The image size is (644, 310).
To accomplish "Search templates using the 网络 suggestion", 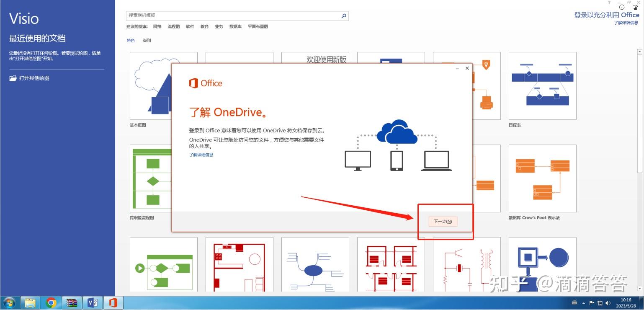I will pyautogui.click(x=157, y=26).
